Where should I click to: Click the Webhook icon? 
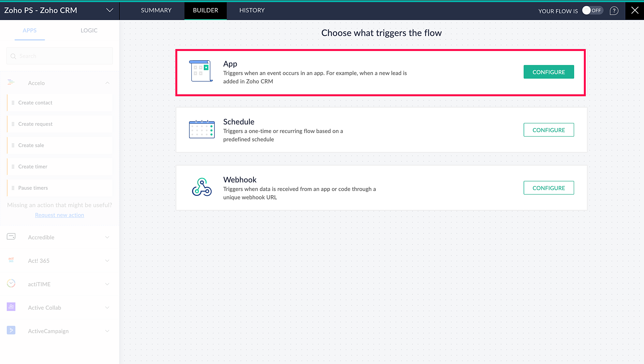tap(202, 187)
